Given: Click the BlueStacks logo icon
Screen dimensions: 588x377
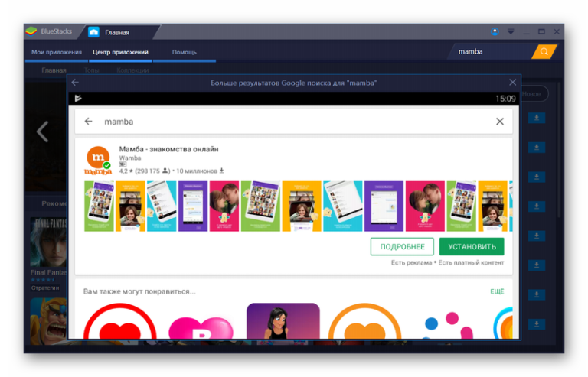Looking at the screenshot, I should coord(31,31).
